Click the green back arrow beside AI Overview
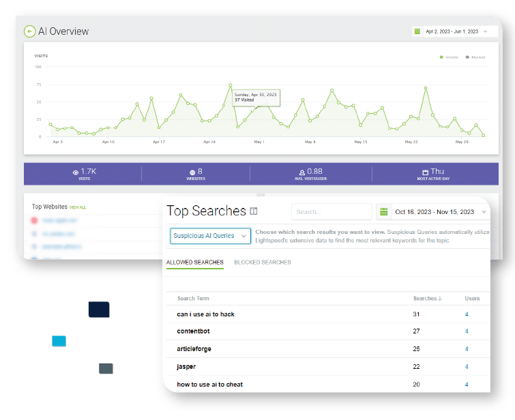 [29, 31]
